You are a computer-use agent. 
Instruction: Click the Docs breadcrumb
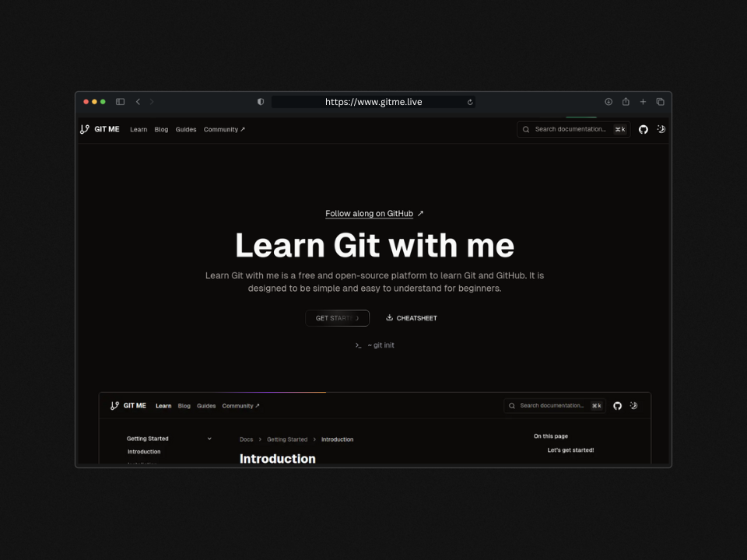point(247,439)
